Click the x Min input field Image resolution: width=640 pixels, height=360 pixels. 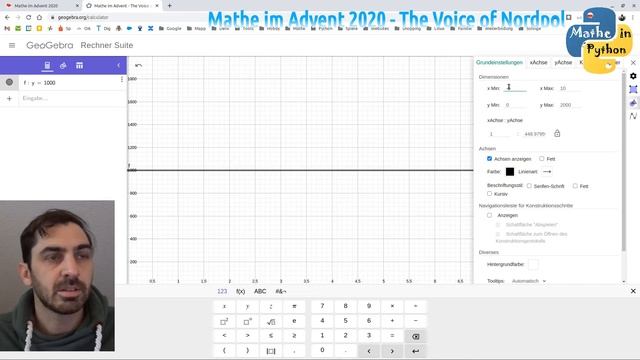tap(515, 88)
